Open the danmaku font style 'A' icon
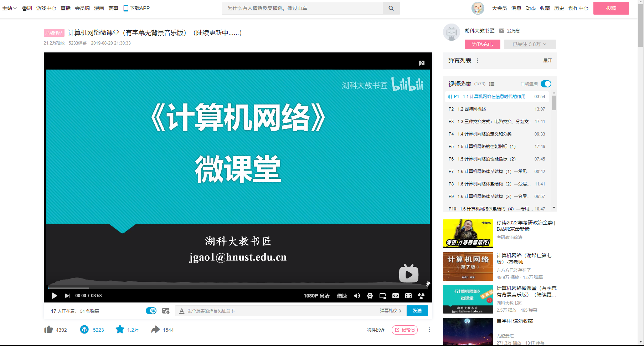Image resolution: width=644 pixels, height=346 pixels. (182, 311)
